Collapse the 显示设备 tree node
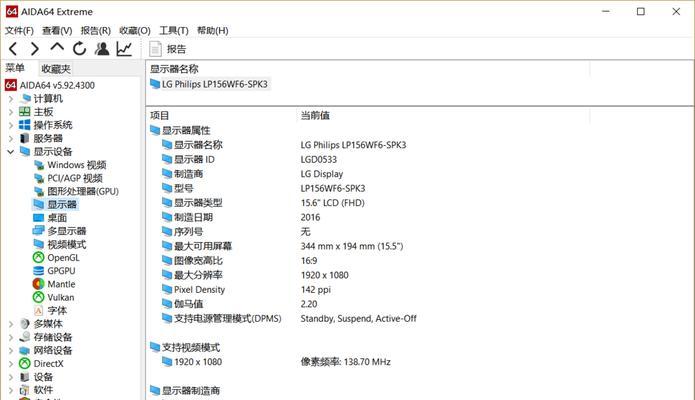The image size is (695, 400). pyautogui.click(x=11, y=152)
